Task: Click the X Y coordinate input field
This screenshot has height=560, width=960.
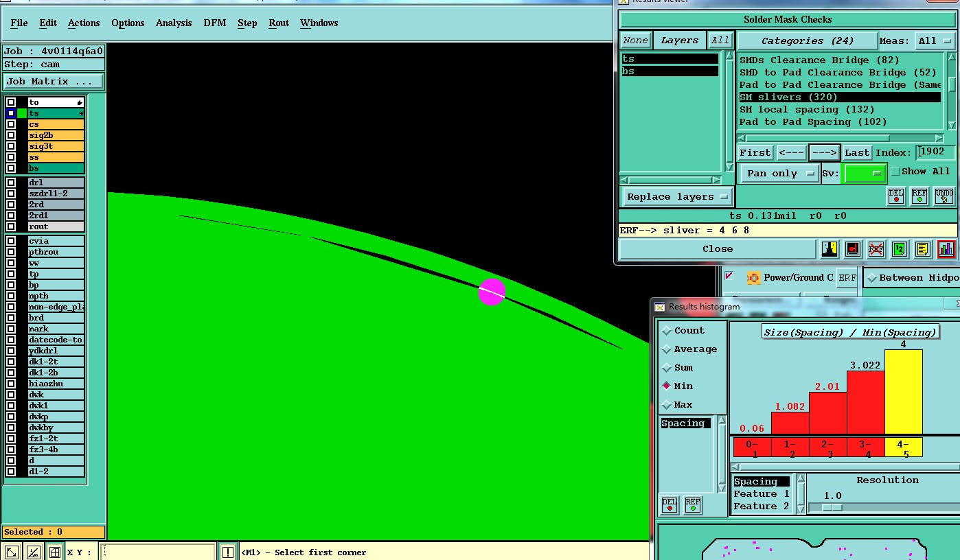Action: [159, 552]
